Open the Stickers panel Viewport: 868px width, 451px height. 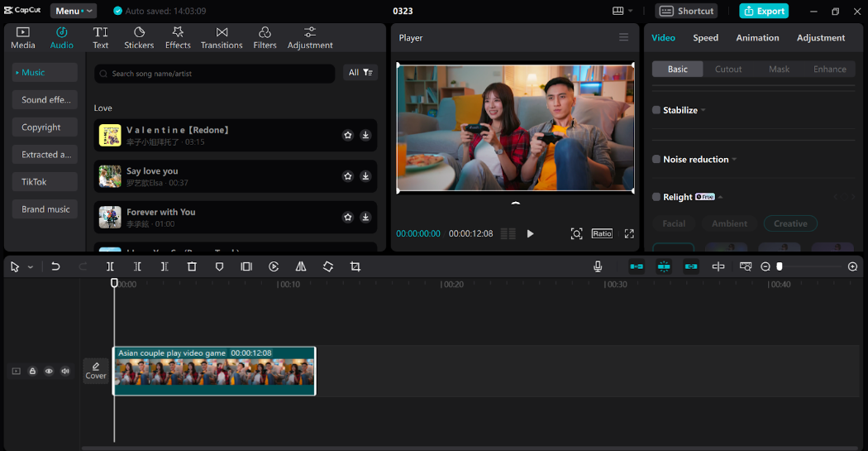[x=139, y=38]
